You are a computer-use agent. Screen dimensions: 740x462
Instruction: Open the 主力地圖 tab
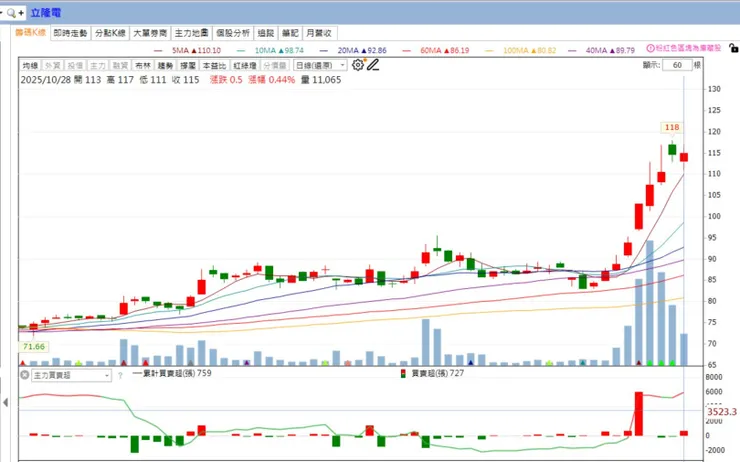pyautogui.click(x=191, y=33)
